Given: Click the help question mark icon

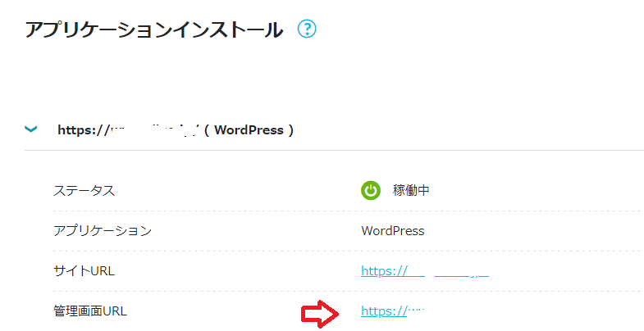Looking at the screenshot, I should (307, 29).
